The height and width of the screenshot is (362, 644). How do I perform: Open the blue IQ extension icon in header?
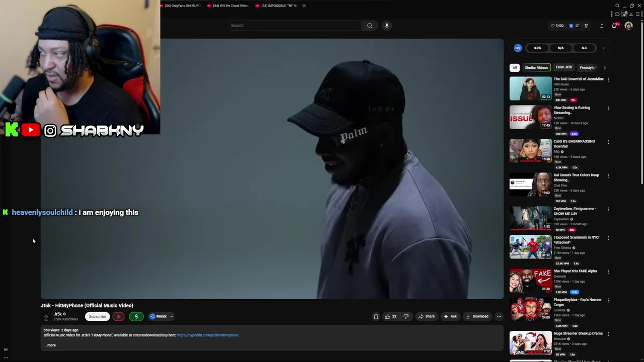[x=571, y=26]
